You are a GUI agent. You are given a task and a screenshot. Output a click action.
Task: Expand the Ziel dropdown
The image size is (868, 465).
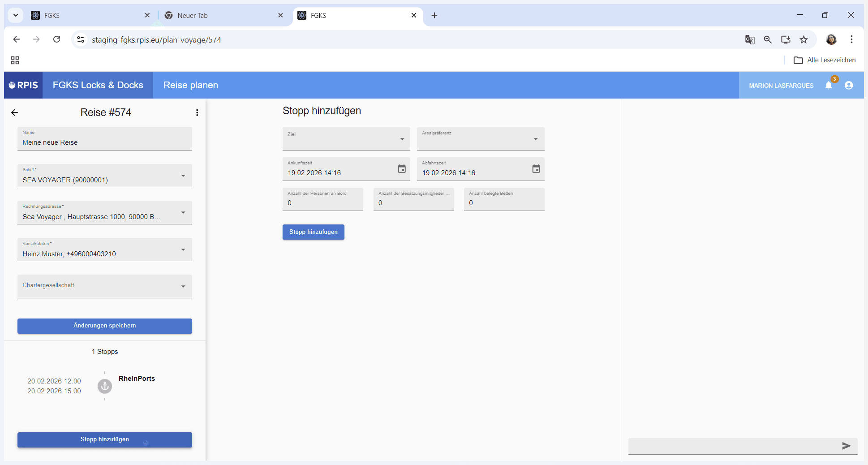346,139
